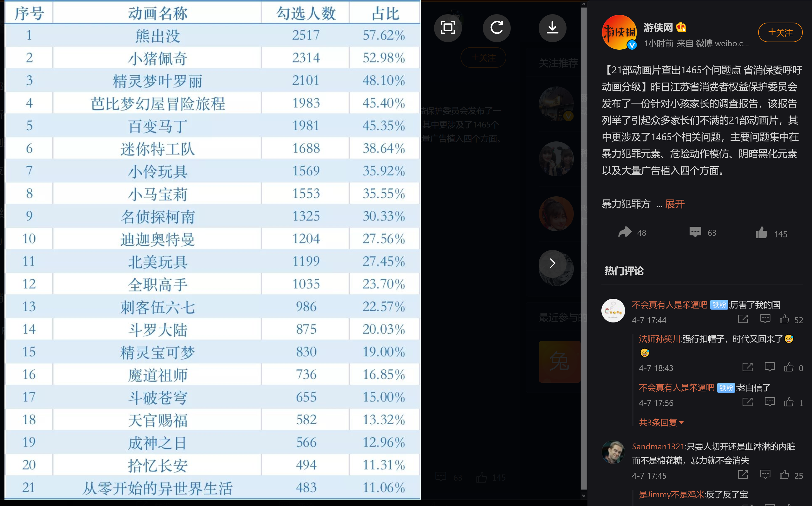Click the 热门评论 section heading
The height and width of the screenshot is (506, 812).
click(x=624, y=271)
